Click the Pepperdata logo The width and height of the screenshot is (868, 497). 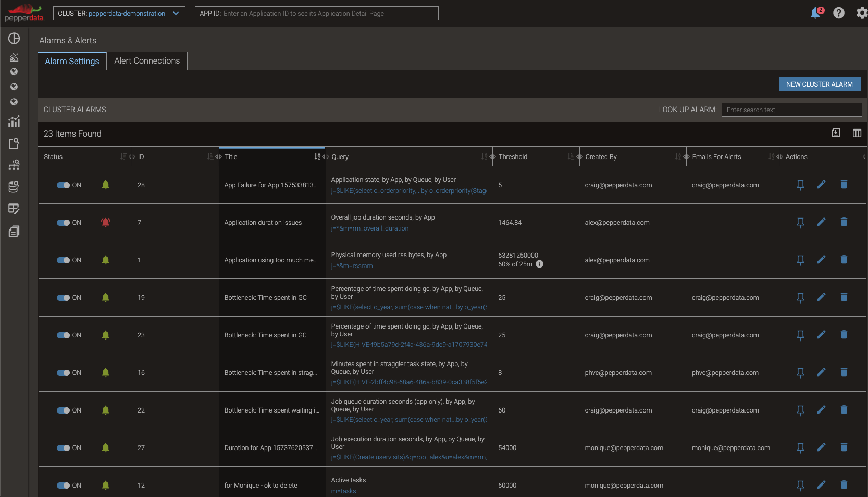(24, 13)
